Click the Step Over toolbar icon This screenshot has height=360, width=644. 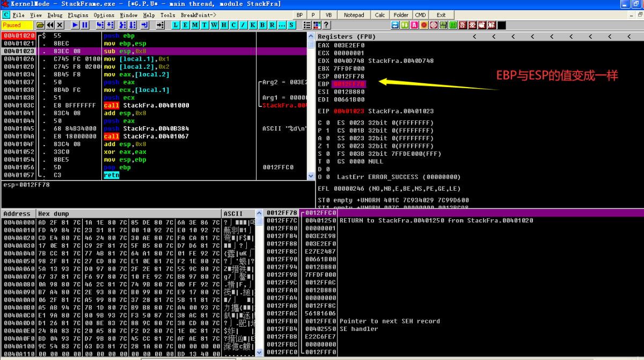pos(111,25)
